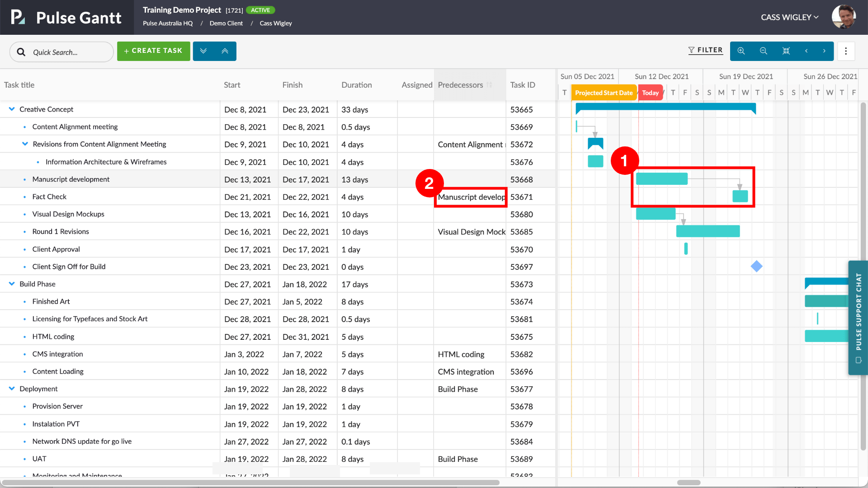Click the Projected Start Date orange marker
The width and height of the screenshot is (868, 488).
pyautogui.click(x=604, y=92)
